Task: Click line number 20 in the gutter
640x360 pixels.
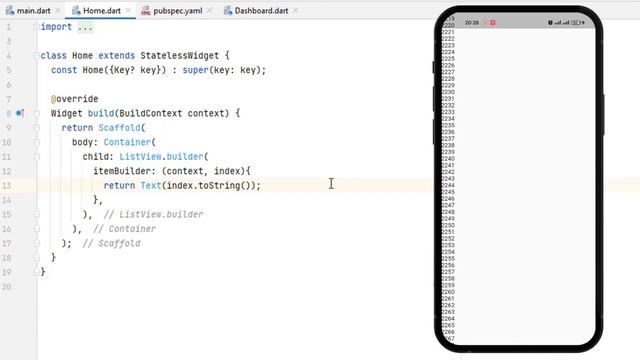Action: 7,287
